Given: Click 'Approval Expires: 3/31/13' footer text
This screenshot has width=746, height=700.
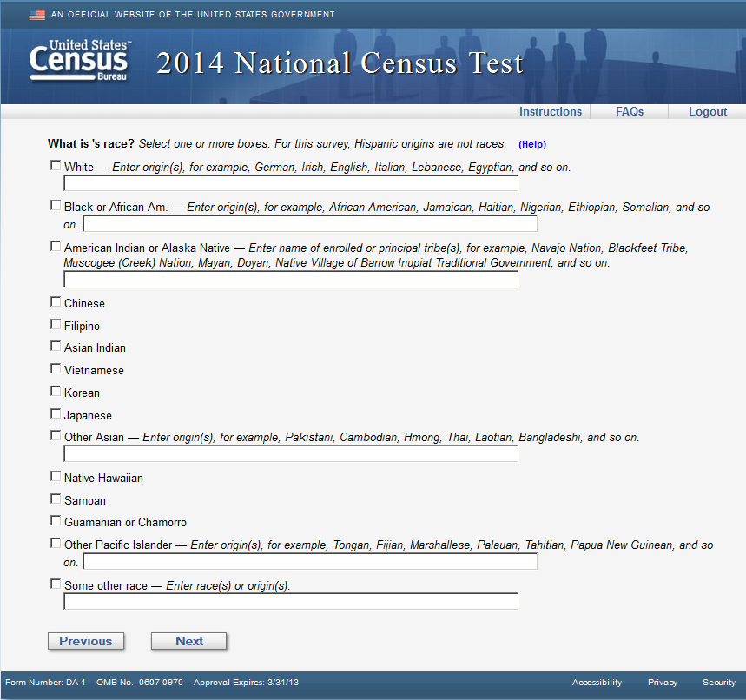Looking at the screenshot, I should coord(246,683).
